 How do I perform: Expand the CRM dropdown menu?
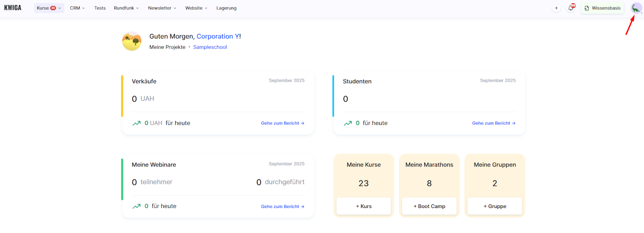[77, 8]
